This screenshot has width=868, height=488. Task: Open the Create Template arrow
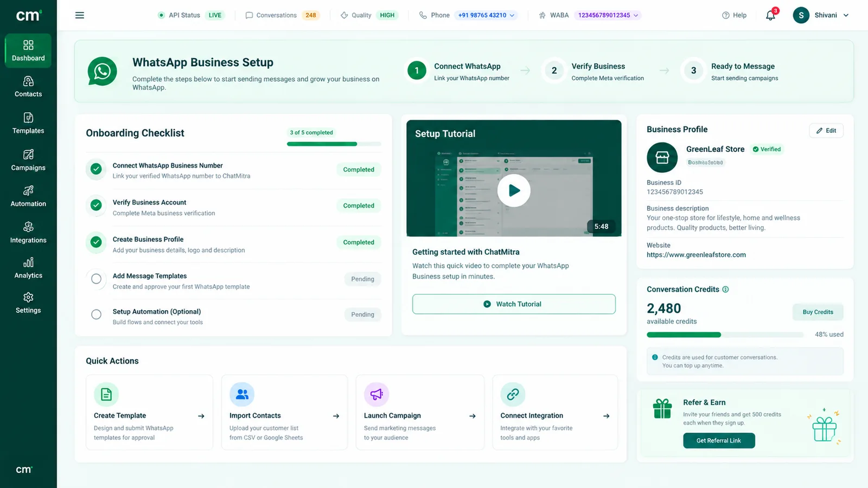click(x=201, y=416)
